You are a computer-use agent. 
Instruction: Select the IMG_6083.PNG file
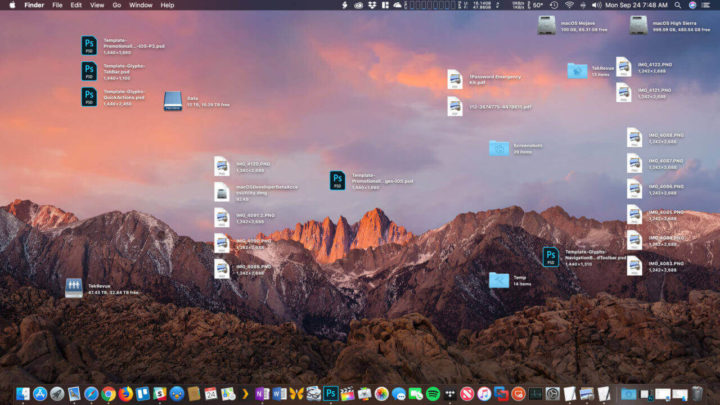tap(635, 266)
